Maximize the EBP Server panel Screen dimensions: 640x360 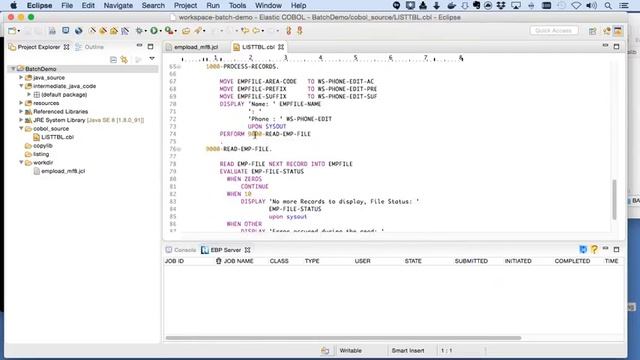(x=616, y=249)
